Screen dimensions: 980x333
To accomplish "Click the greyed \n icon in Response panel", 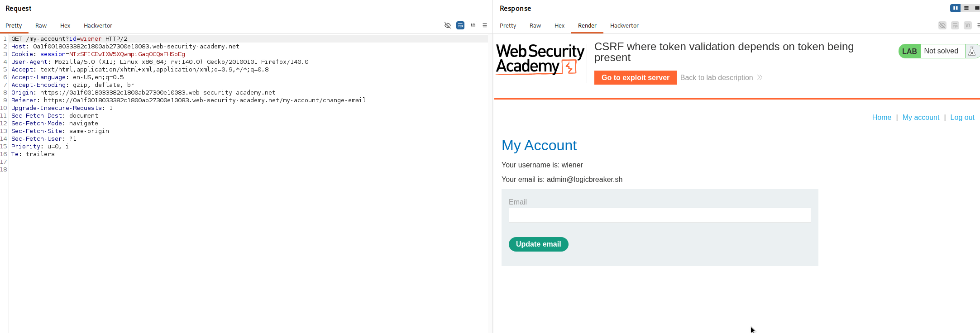I will (x=968, y=25).
